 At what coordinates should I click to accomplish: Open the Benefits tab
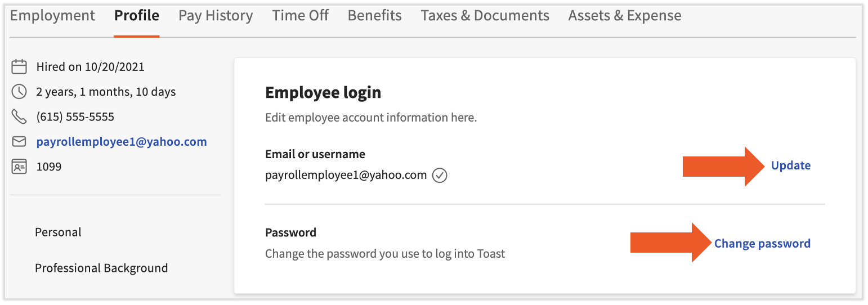point(375,16)
